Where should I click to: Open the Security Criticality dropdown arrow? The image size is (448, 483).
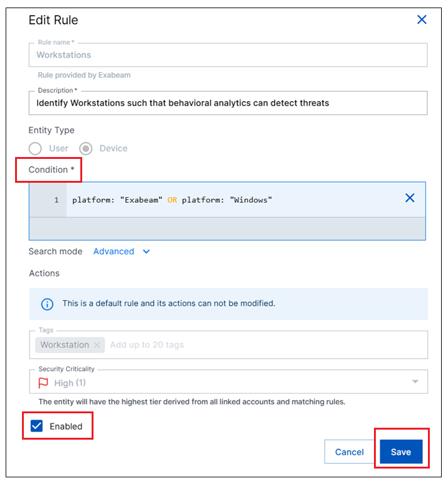(x=415, y=382)
